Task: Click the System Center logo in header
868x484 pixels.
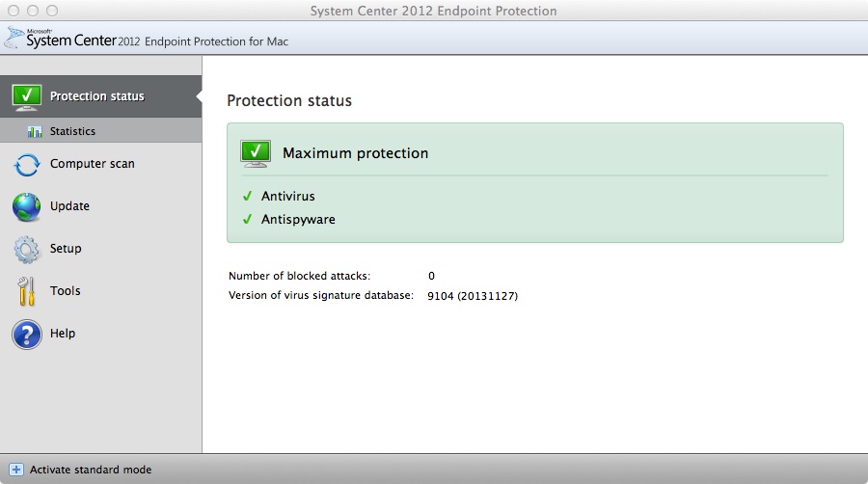Action: 72,39
